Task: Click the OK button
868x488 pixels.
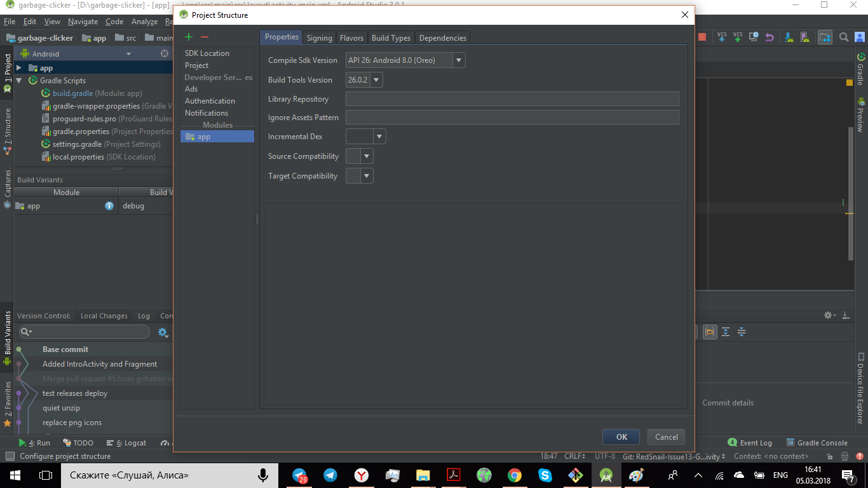Action: pyautogui.click(x=621, y=437)
